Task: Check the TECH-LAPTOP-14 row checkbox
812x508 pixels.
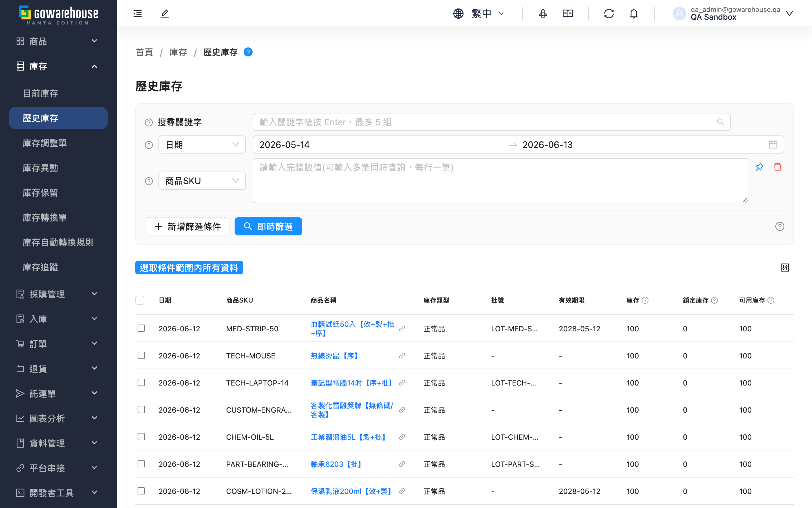Action: point(141,383)
